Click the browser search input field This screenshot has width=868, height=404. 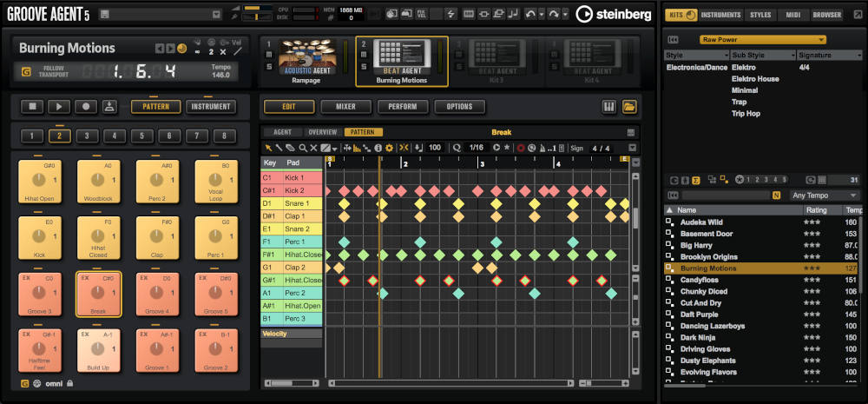point(725,195)
